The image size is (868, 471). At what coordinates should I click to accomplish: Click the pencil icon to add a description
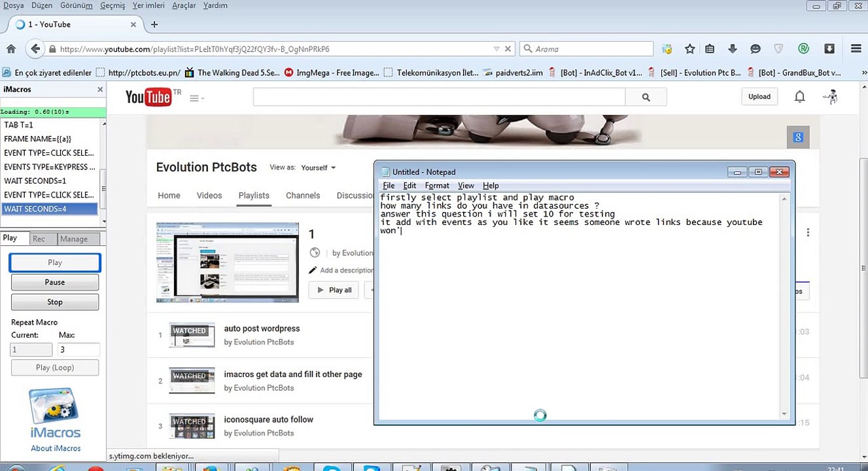click(313, 270)
